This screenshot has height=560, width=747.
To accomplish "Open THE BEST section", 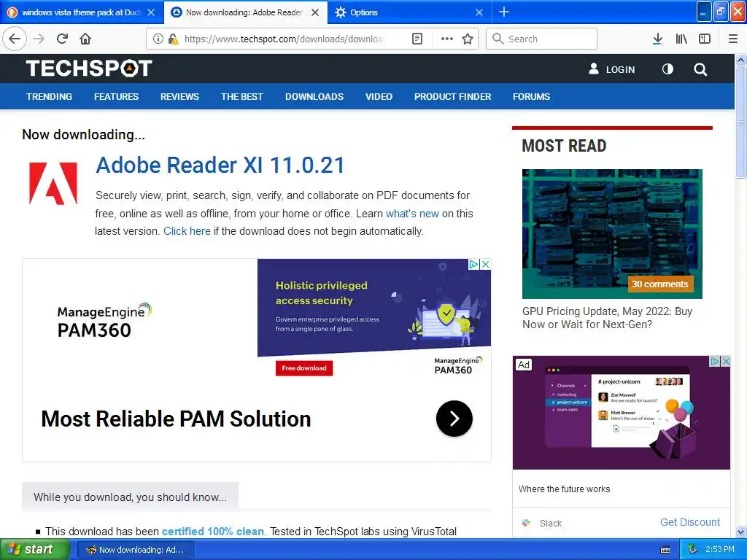I will click(242, 97).
